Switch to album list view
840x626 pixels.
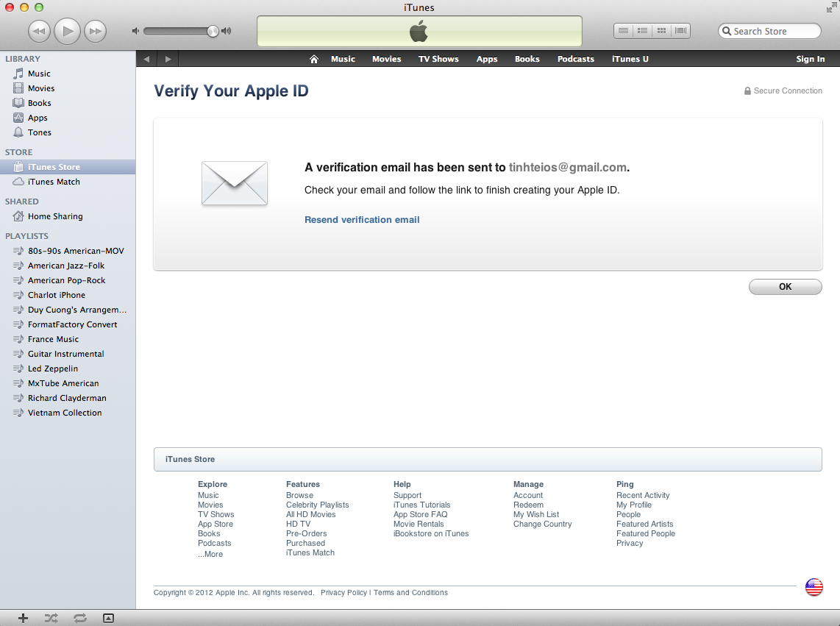[642, 31]
